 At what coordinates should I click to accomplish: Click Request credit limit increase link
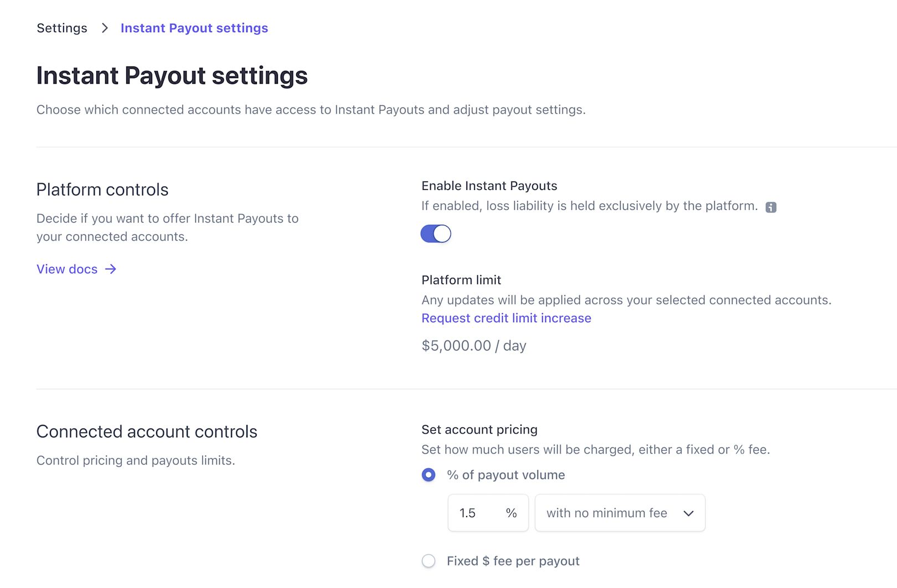click(x=506, y=318)
